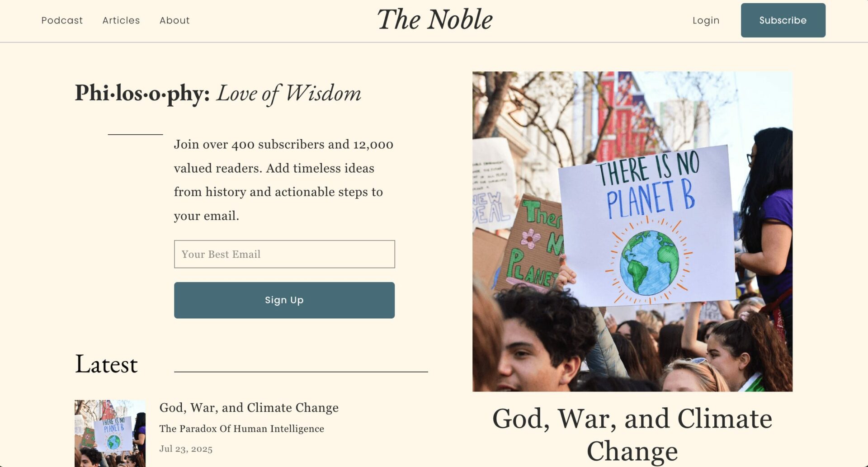868x467 pixels.
Task: Click the short line above the intro paragraph
Action: click(x=135, y=134)
